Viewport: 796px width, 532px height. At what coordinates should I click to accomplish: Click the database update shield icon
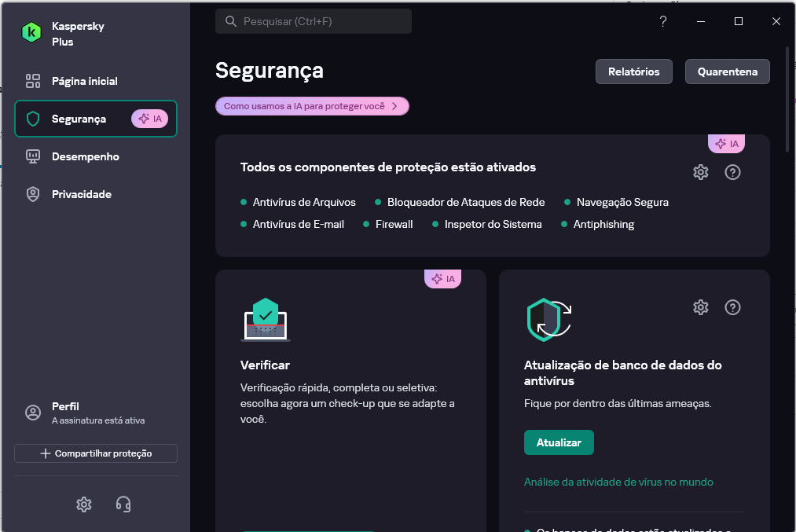pyautogui.click(x=548, y=320)
